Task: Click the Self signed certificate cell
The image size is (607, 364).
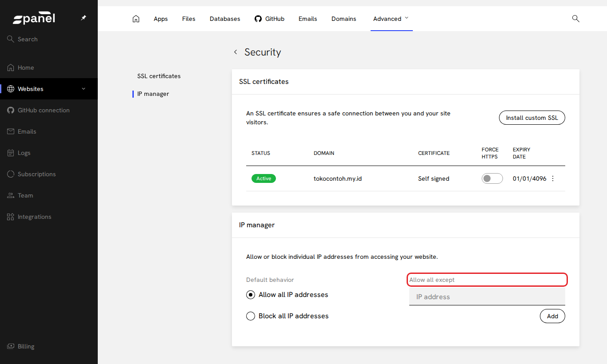Action: click(434, 178)
